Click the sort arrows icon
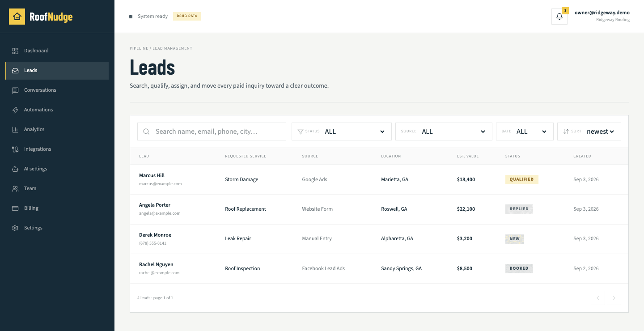The width and height of the screenshot is (644, 331). (566, 132)
